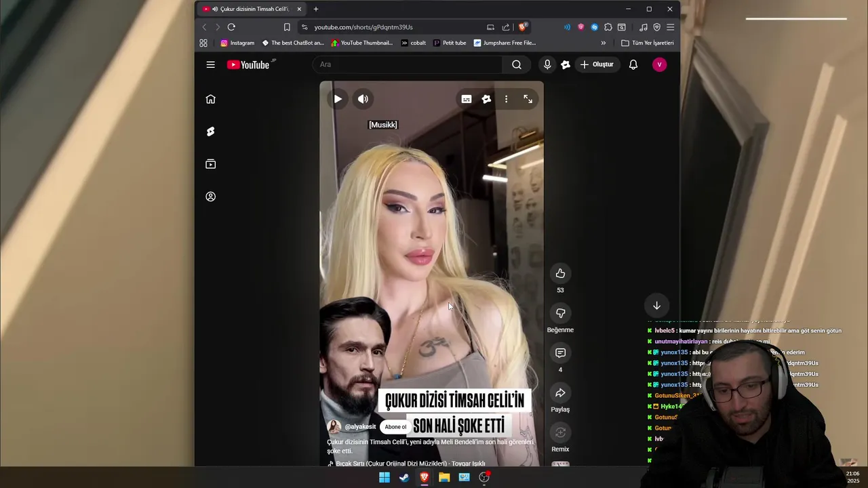Reload the page in the browser
The height and width of the screenshot is (488, 868).
pos(231,27)
